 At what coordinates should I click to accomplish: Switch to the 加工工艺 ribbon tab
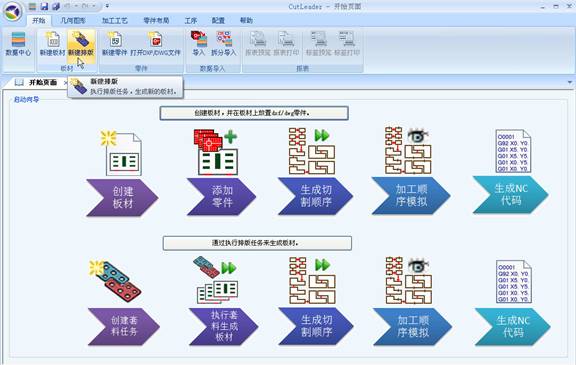pyautogui.click(x=115, y=21)
